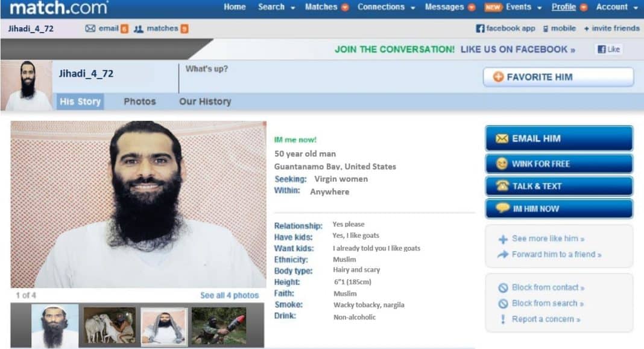
Task: Open the See all 4 photos link
Action: (x=229, y=295)
